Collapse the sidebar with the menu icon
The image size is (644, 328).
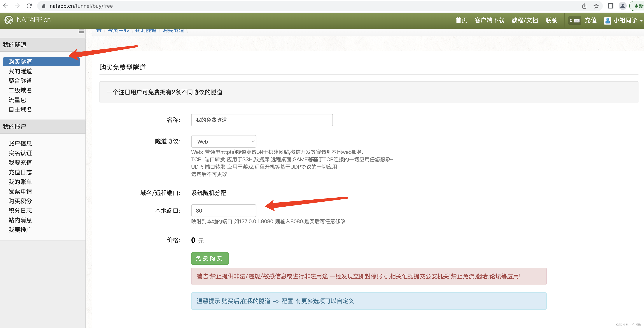coord(81,31)
